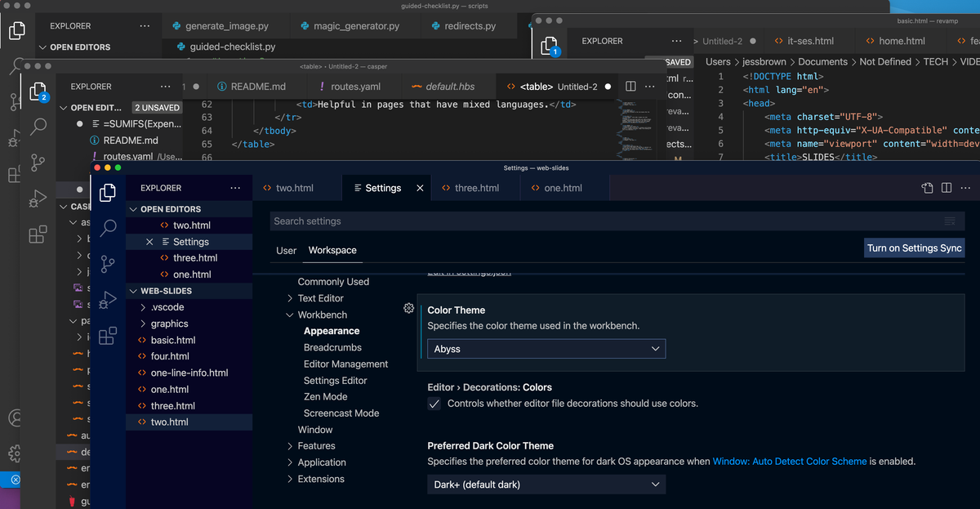Open Search icon in the casper window

point(38,127)
